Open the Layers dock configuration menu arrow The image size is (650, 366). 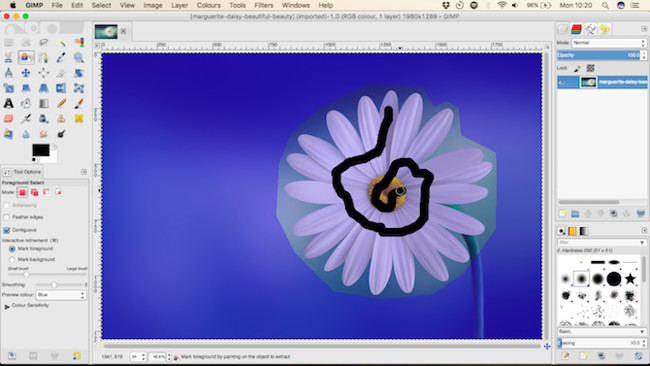coord(644,29)
